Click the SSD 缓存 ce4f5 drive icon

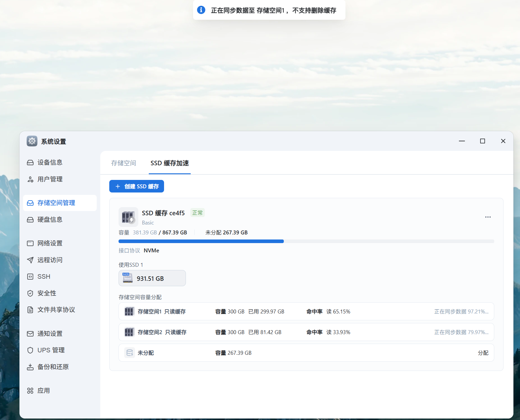[x=128, y=217]
